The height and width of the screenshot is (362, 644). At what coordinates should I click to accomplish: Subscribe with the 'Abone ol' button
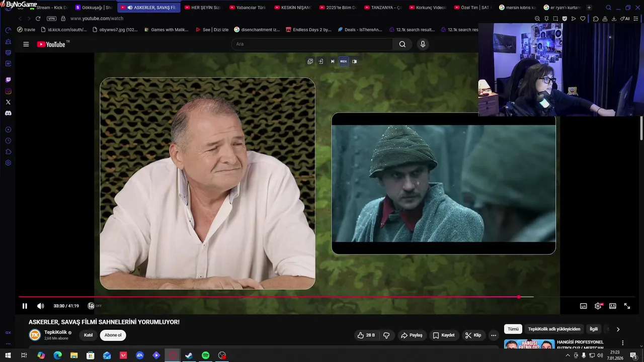pyautogui.click(x=113, y=335)
